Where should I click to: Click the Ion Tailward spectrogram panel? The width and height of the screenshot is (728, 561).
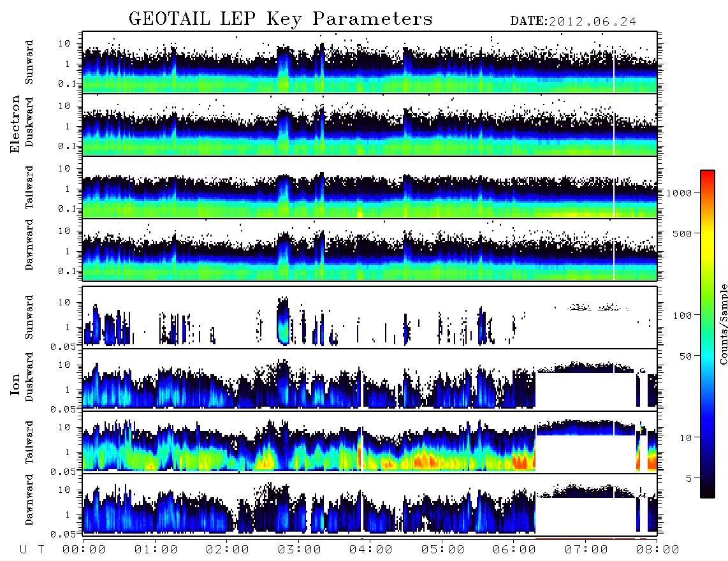(x=370, y=442)
